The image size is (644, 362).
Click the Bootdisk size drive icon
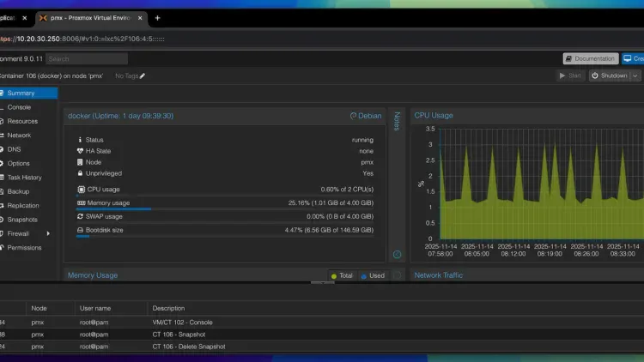pos(80,230)
